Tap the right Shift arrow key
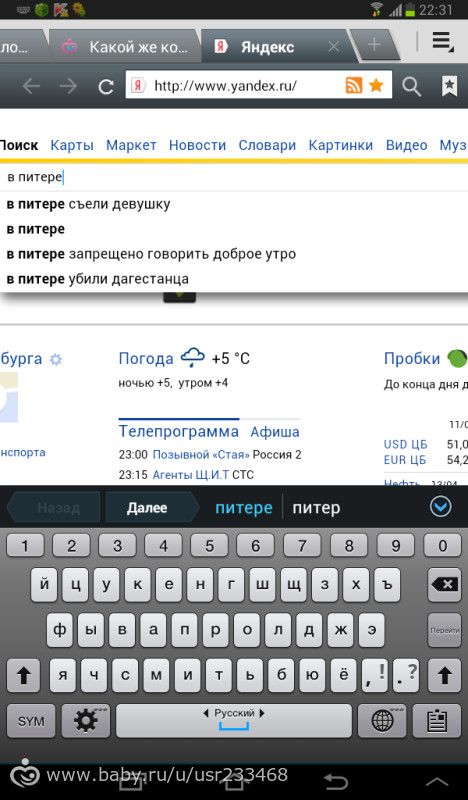This screenshot has height=800, width=468. [x=444, y=676]
